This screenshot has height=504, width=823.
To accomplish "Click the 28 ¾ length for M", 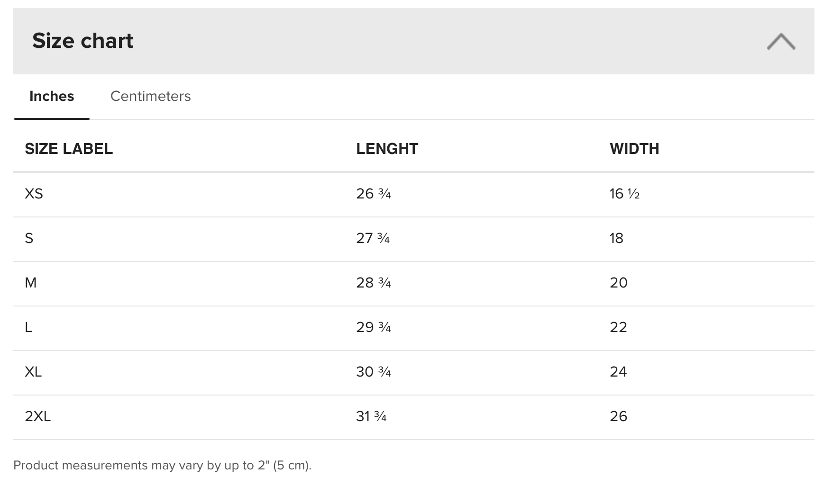I will tap(374, 283).
